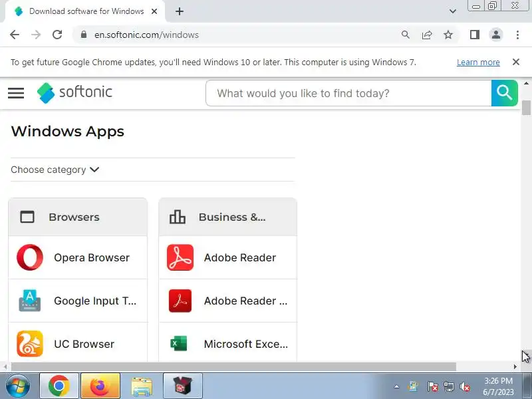Click the box application taskbar icon

pos(182,386)
